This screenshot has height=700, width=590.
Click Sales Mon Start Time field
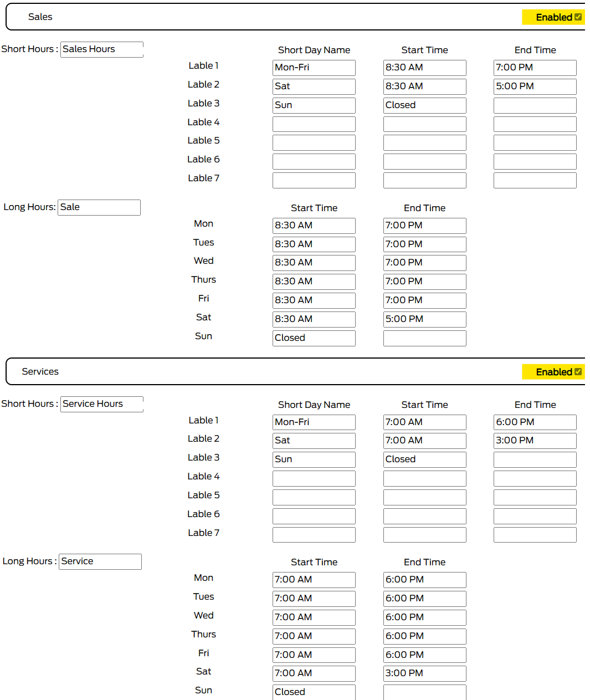click(314, 226)
